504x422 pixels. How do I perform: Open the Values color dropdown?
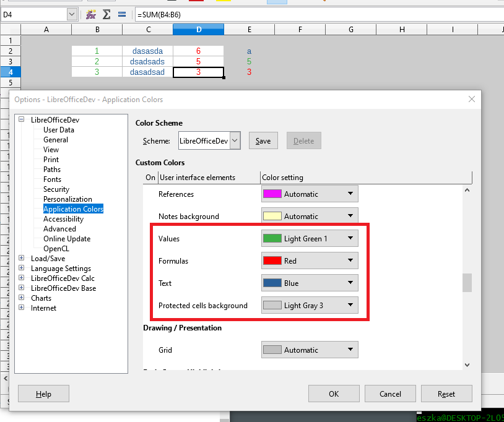[351, 238]
